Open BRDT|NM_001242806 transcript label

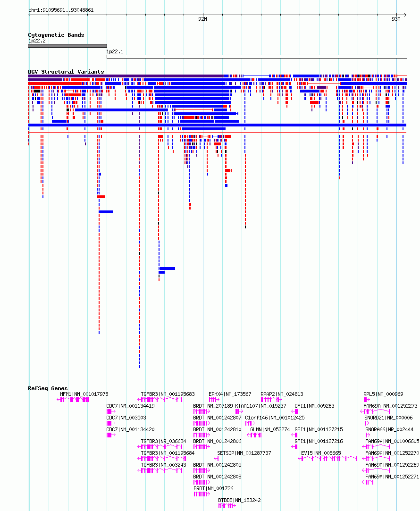click(x=218, y=441)
